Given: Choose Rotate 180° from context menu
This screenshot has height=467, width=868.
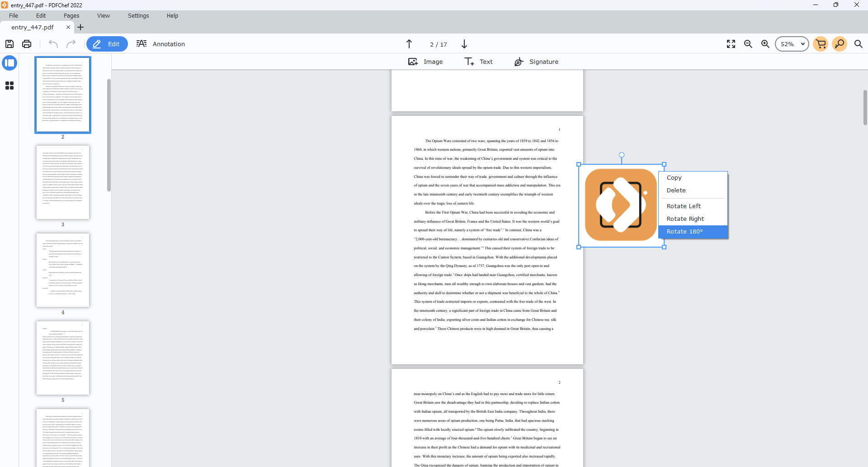Looking at the screenshot, I should [x=693, y=232].
